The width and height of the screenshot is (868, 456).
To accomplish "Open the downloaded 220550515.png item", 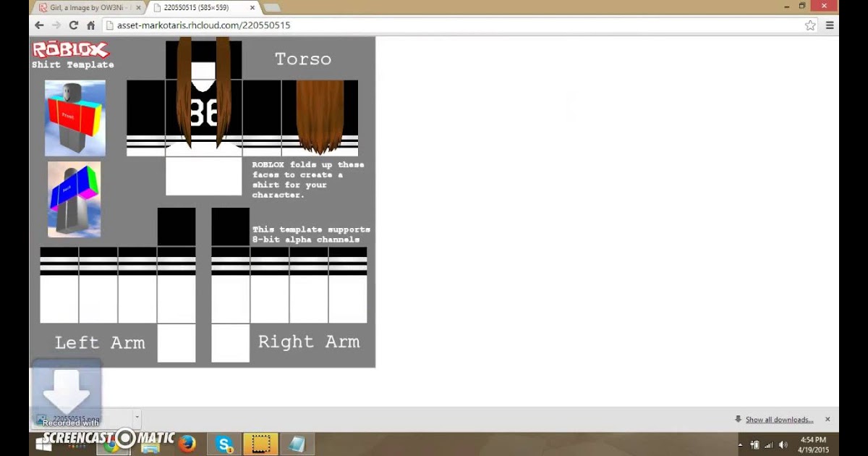I will click(81, 418).
